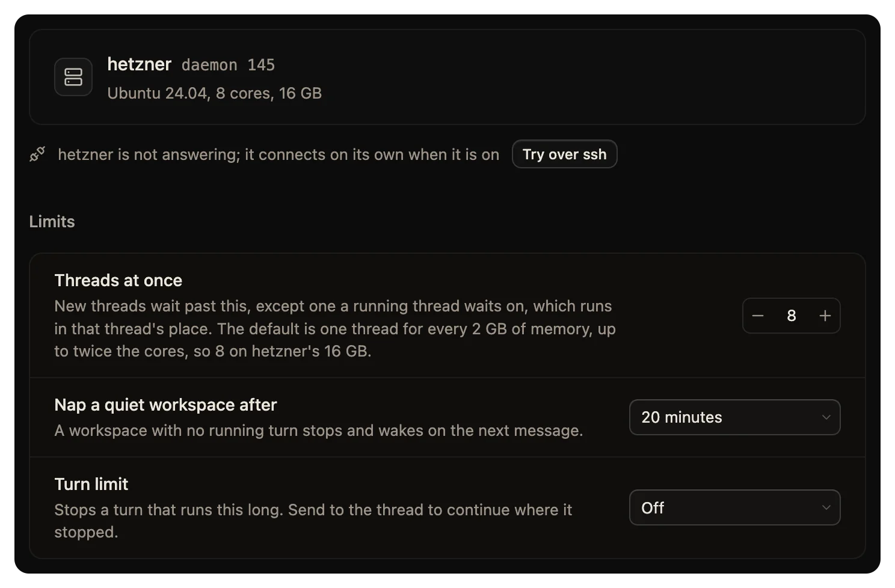
Task: Open the 20 minutes nap dropdown
Action: [x=734, y=417]
